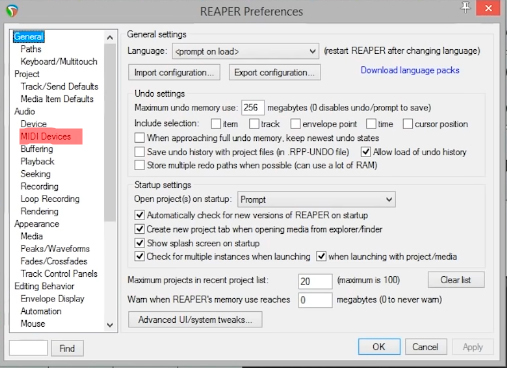Image resolution: width=507 pixels, height=368 pixels.
Task: Open the Buffering settings
Action: pyautogui.click(x=37, y=149)
